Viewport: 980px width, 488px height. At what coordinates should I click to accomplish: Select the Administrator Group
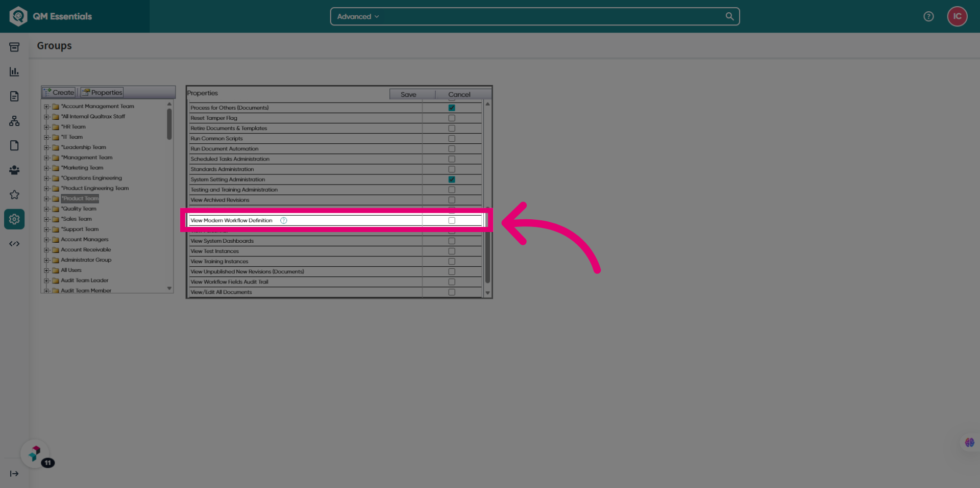coord(86,260)
